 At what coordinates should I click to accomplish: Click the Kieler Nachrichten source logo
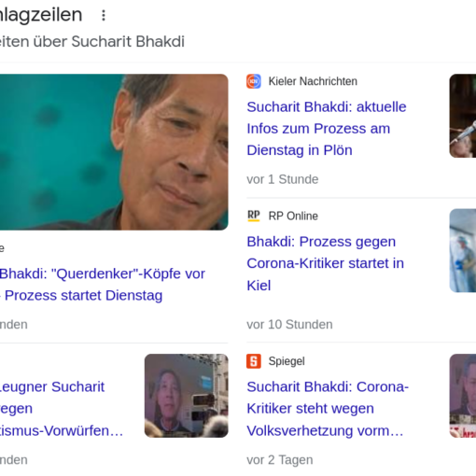(254, 81)
